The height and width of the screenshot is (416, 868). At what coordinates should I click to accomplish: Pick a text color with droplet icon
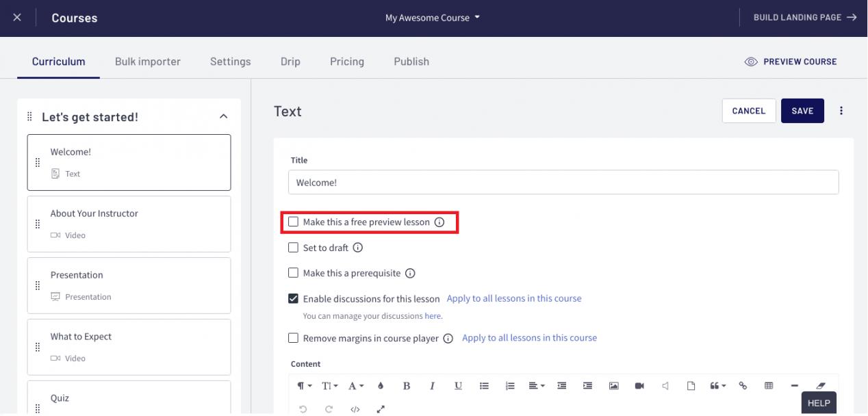(381, 386)
